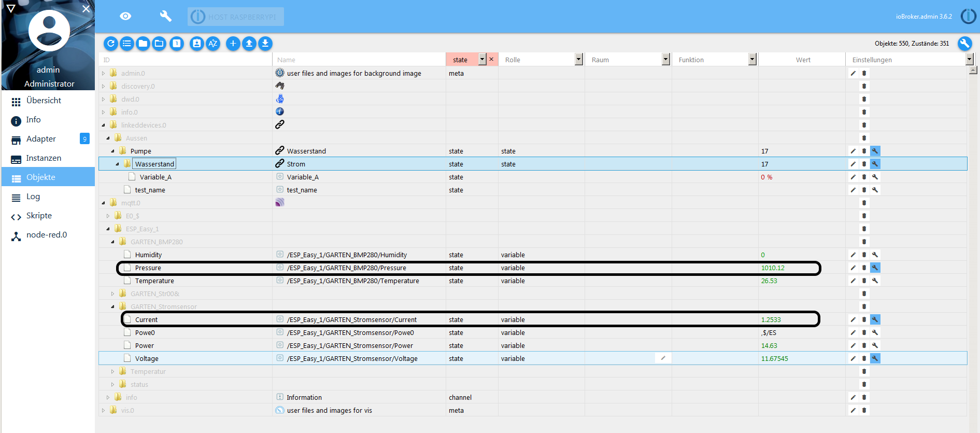The width and height of the screenshot is (980, 433).
Task: Switch objects to list view
Action: tap(127, 44)
